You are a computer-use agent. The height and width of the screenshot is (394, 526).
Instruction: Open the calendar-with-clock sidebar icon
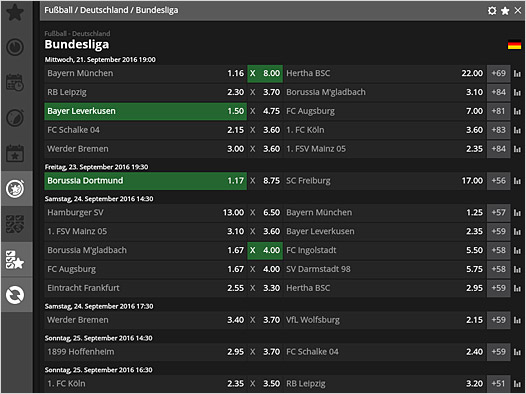pos(15,82)
